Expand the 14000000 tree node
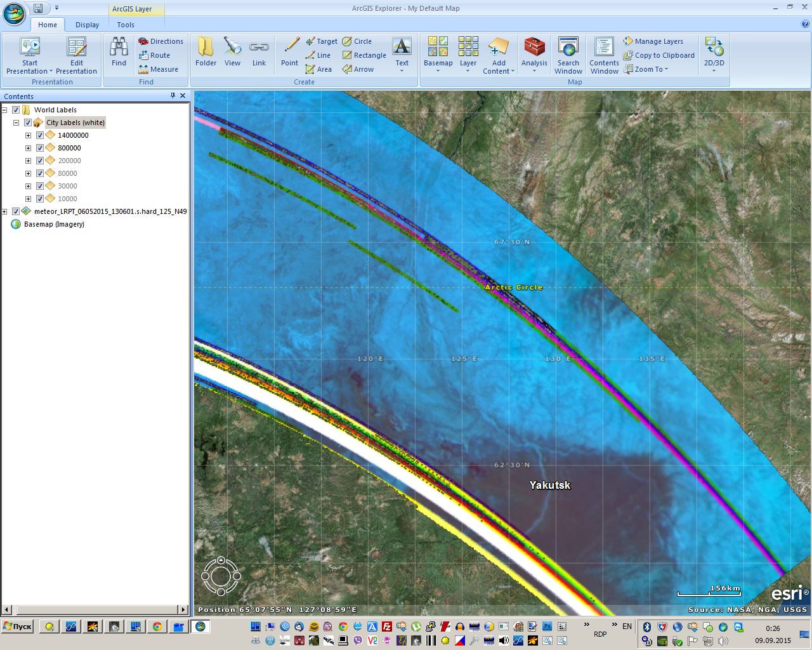The width and height of the screenshot is (812, 650). click(x=28, y=135)
